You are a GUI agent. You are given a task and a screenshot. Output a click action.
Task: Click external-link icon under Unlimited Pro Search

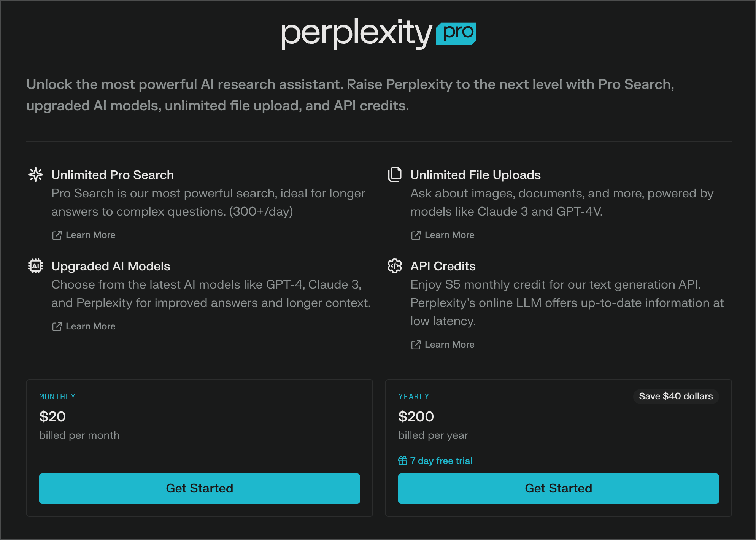click(x=57, y=235)
